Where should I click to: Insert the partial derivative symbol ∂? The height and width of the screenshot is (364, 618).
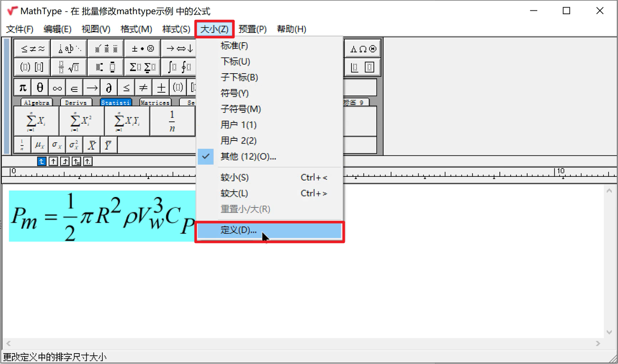109,88
